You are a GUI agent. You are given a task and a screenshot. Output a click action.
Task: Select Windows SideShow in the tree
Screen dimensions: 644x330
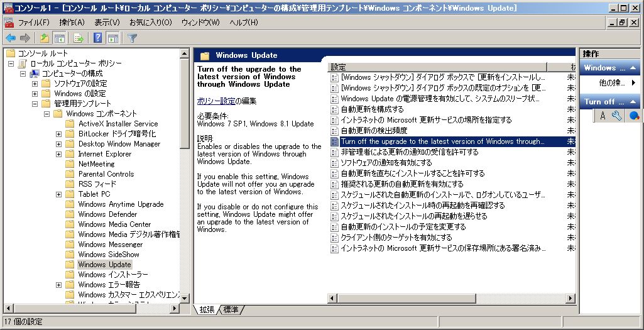tap(109, 255)
